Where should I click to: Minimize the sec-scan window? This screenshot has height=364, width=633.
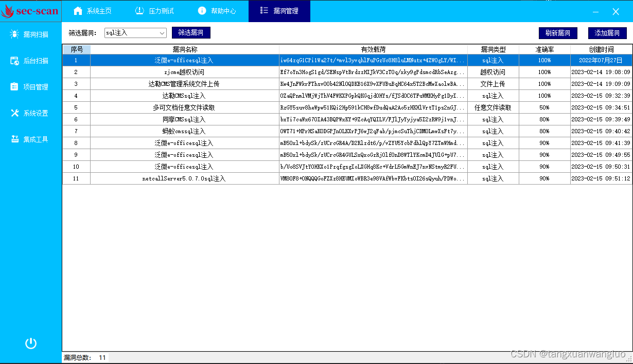(596, 11)
